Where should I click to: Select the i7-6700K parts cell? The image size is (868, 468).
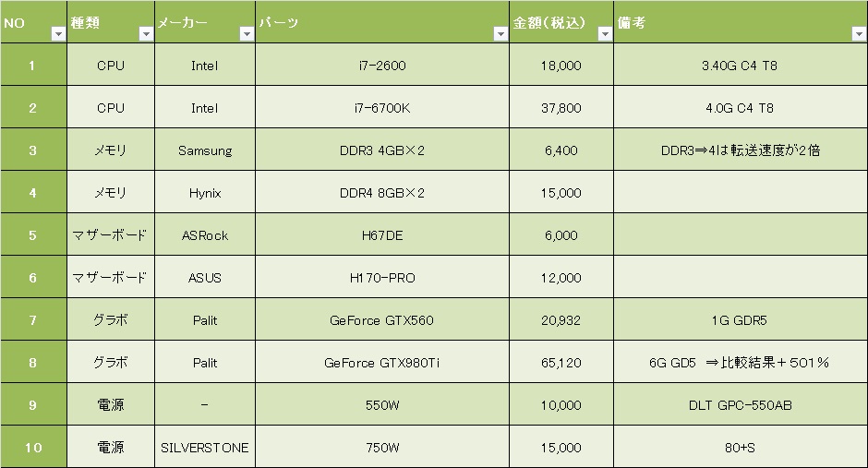tap(381, 108)
